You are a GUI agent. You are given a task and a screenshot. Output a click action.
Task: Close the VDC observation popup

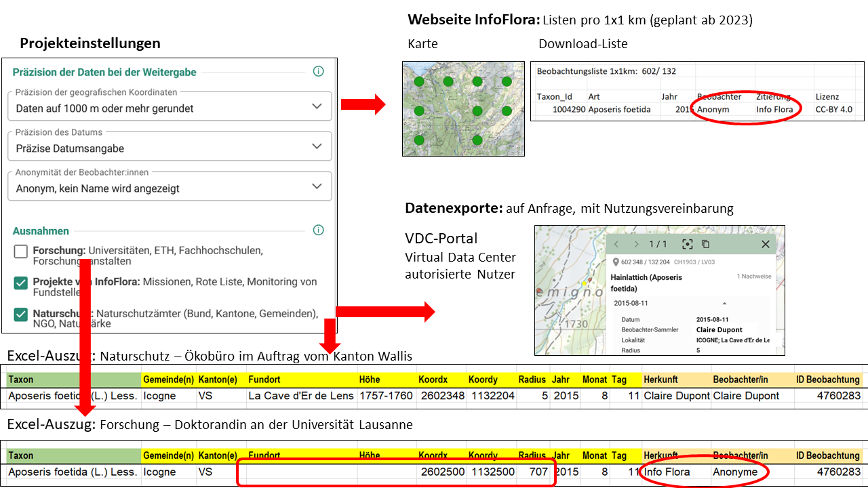click(766, 244)
